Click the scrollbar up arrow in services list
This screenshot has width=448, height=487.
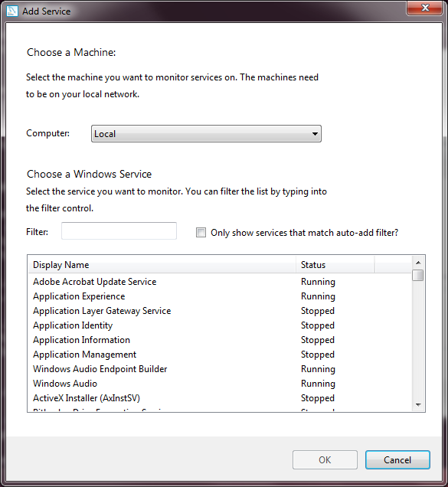pos(418,263)
